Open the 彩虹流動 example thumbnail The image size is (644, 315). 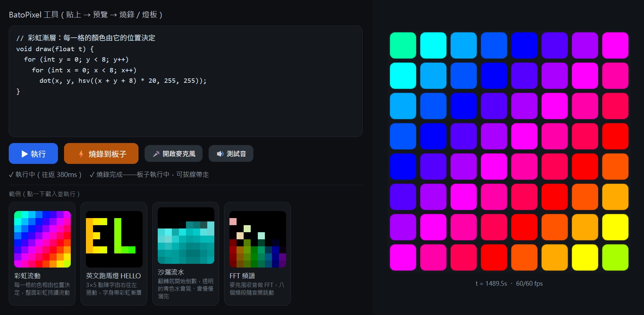click(42, 239)
